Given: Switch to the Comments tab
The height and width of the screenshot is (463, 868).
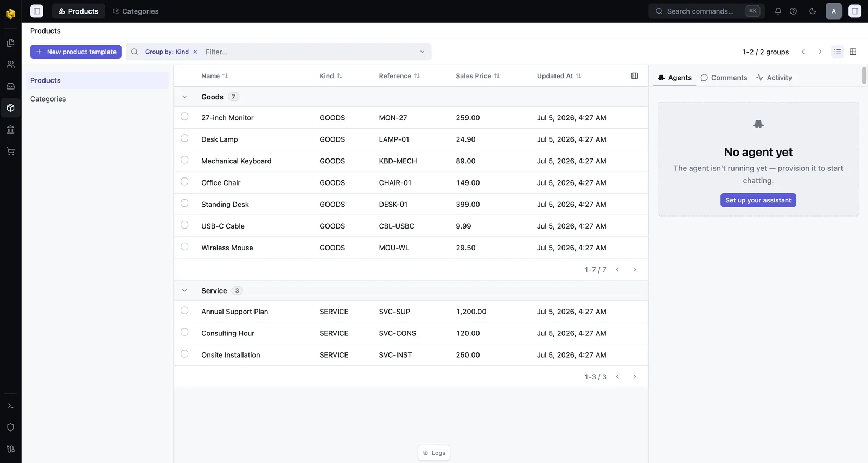Looking at the screenshot, I should 724,78.
